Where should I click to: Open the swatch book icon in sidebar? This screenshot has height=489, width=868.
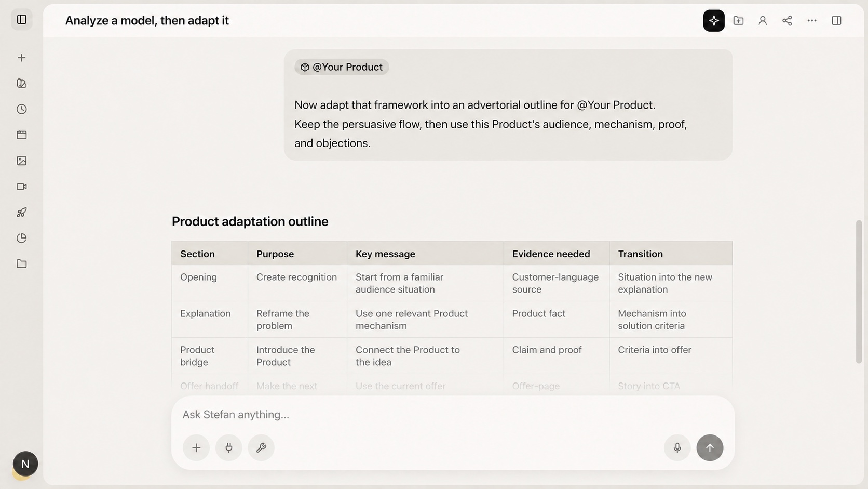tap(22, 83)
